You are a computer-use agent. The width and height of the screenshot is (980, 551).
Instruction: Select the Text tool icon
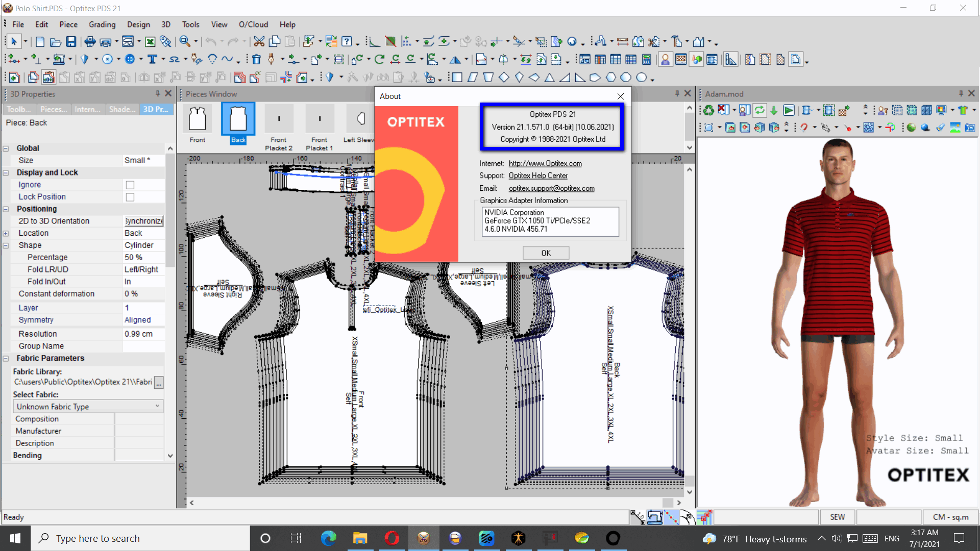[x=152, y=60]
